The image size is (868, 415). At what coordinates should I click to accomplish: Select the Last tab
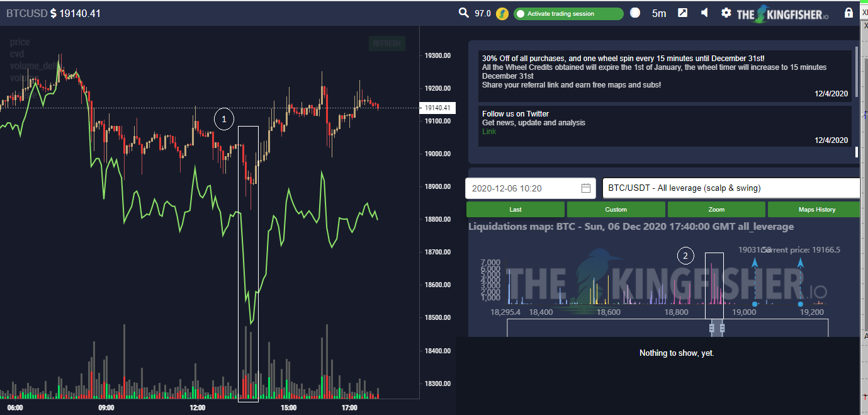tap(515, 208)
